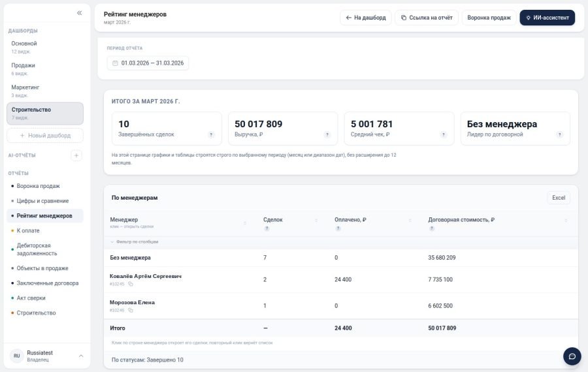588x372 pixels.
Task: Click the RU user avatar
Action: coord(16,356)
